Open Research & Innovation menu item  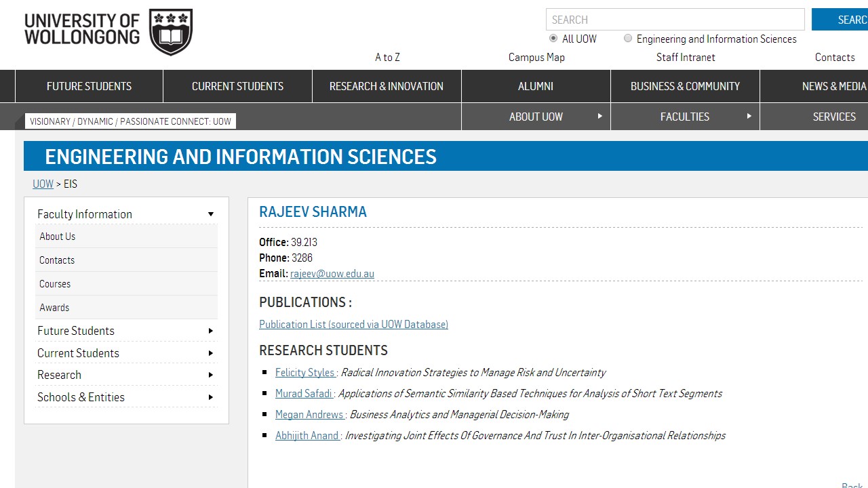pos(387,86)
